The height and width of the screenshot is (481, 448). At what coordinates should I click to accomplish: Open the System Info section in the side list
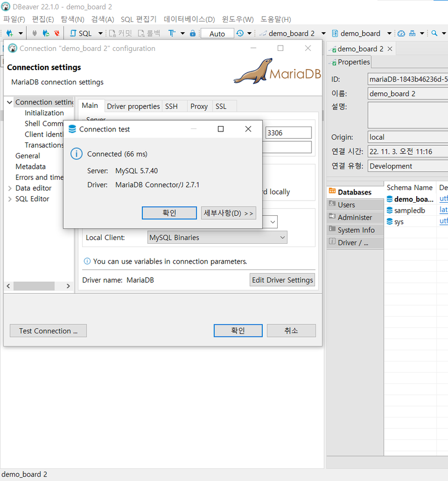click(x=354, y=230)
